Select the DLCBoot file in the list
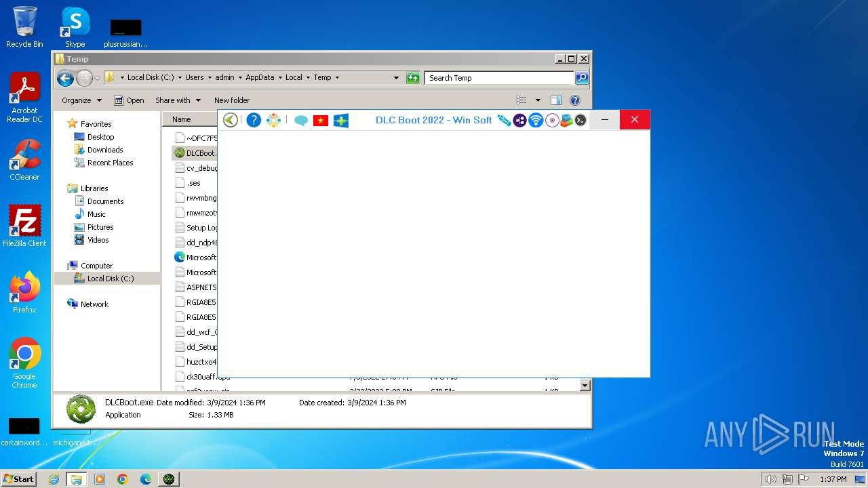Image resolution: width=868 pixels, height=488 pixels. [x=195, y=153]
